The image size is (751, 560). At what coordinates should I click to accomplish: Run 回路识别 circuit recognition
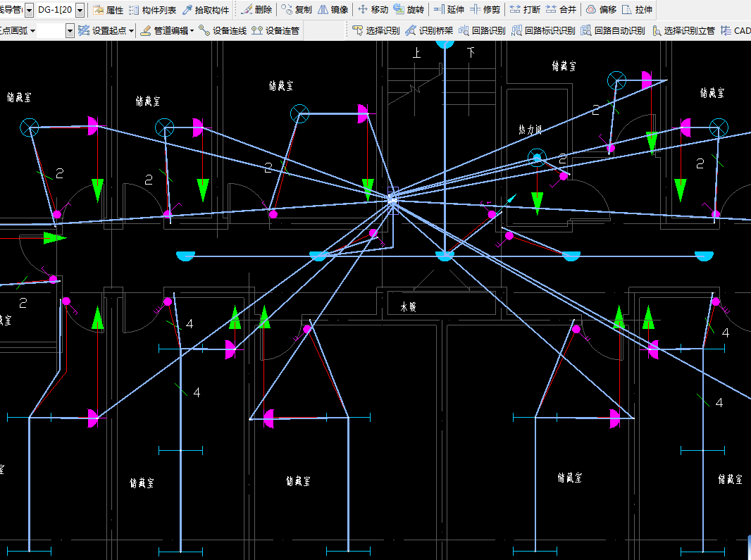[x=482, y=31]
